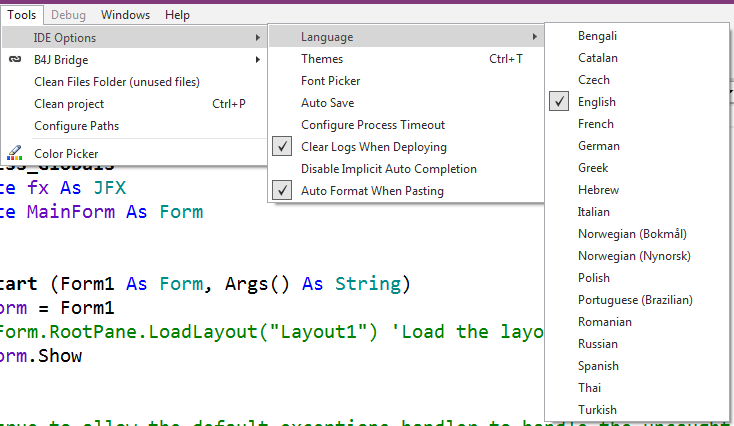Open the Tools menu
The image size is (734, 426).
click(22, 15)
